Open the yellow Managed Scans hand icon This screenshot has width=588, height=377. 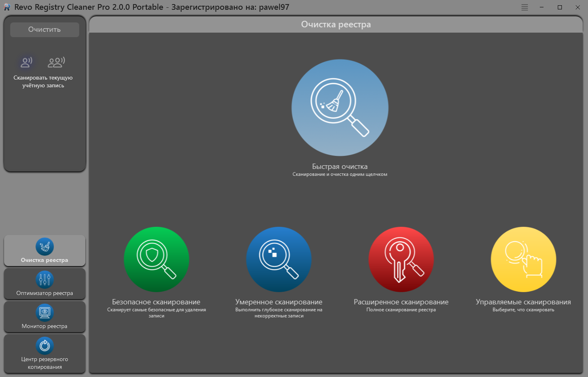[523, 259]
